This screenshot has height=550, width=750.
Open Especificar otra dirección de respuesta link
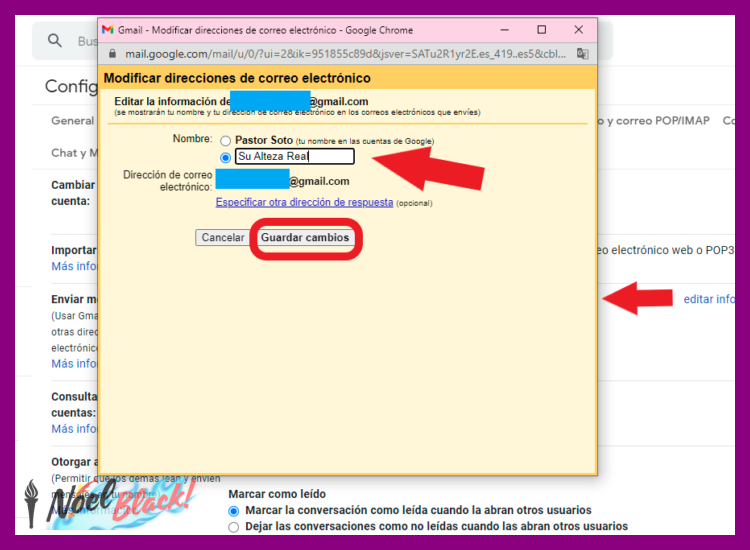click(304, 202)
